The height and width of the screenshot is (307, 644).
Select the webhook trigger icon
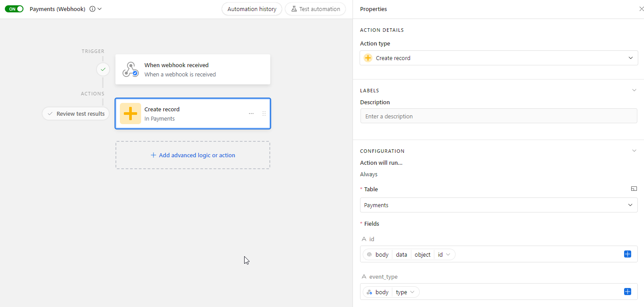(130, 70)
